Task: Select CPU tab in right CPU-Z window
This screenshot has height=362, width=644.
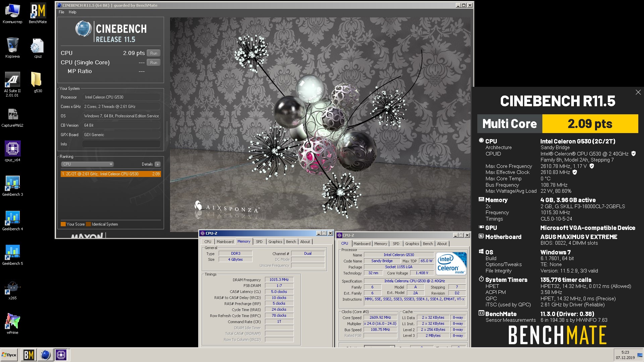Action: pyautogui.click(x=344, y=243)
